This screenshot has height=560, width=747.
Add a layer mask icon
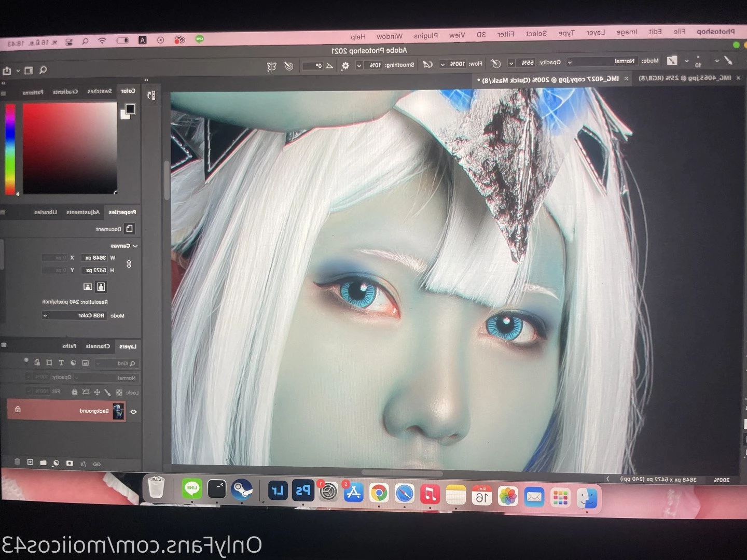[70, 463]
